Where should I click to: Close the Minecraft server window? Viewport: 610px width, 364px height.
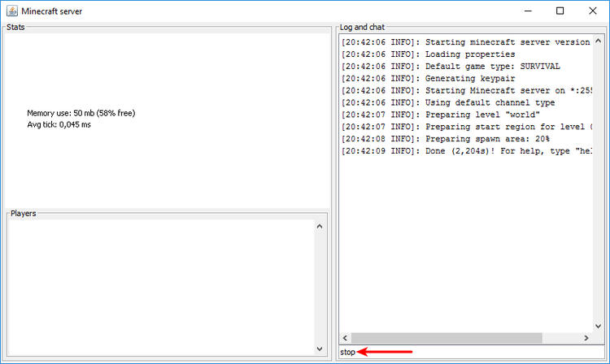(592, 11)
